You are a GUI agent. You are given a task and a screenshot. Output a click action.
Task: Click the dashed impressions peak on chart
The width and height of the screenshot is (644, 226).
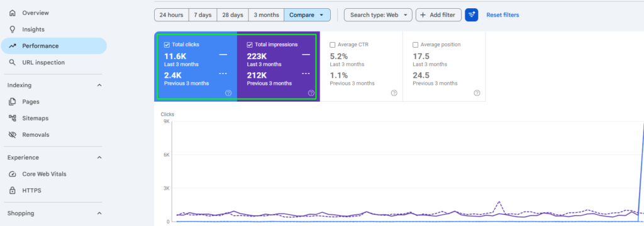click(x=499, y=202)
